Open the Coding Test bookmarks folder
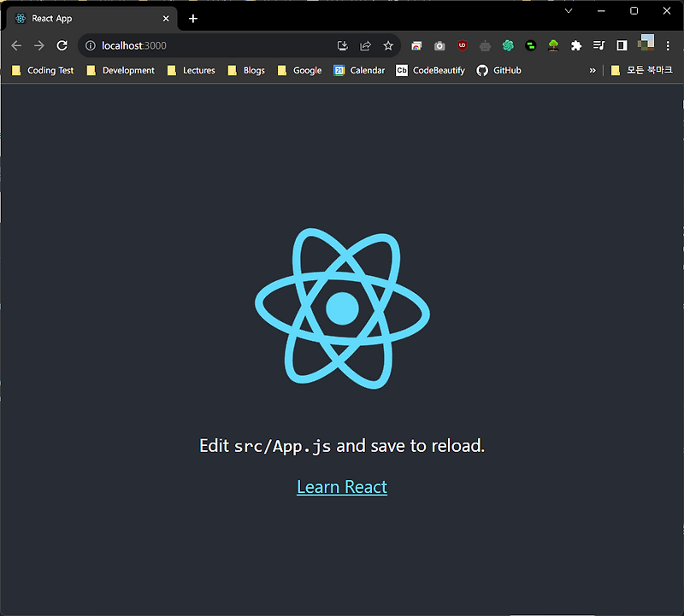This screenshot has height=616, width=684. [x=43, y=70]
